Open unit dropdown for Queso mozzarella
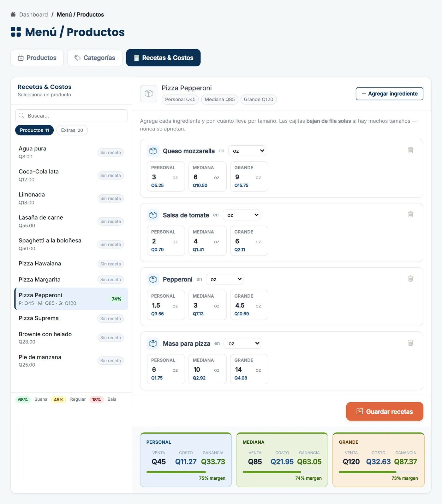The width and height of the screenshot is (442, 504). coord(247,151)
